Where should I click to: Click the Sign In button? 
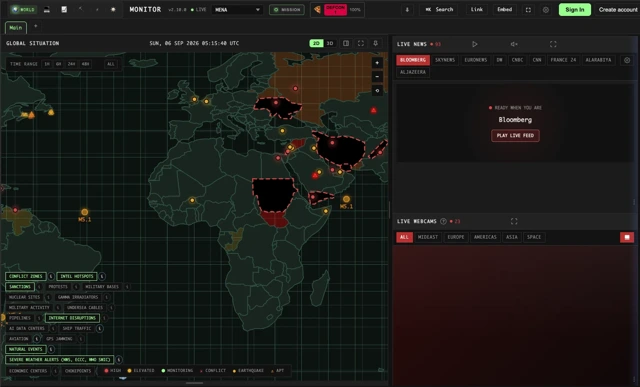575,9
